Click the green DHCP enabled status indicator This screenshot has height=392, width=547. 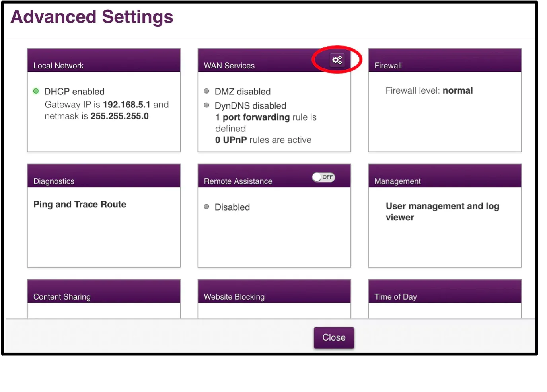pyautogui.click(x=36, y=91)
